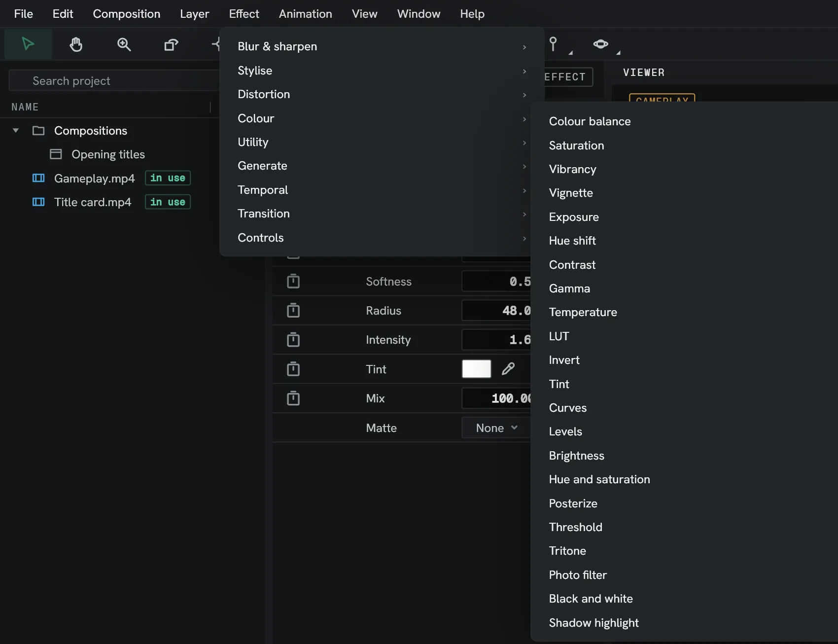Toggle Tint keyframe stopwatch
The image size is (838, 644).
coord(293,369)
